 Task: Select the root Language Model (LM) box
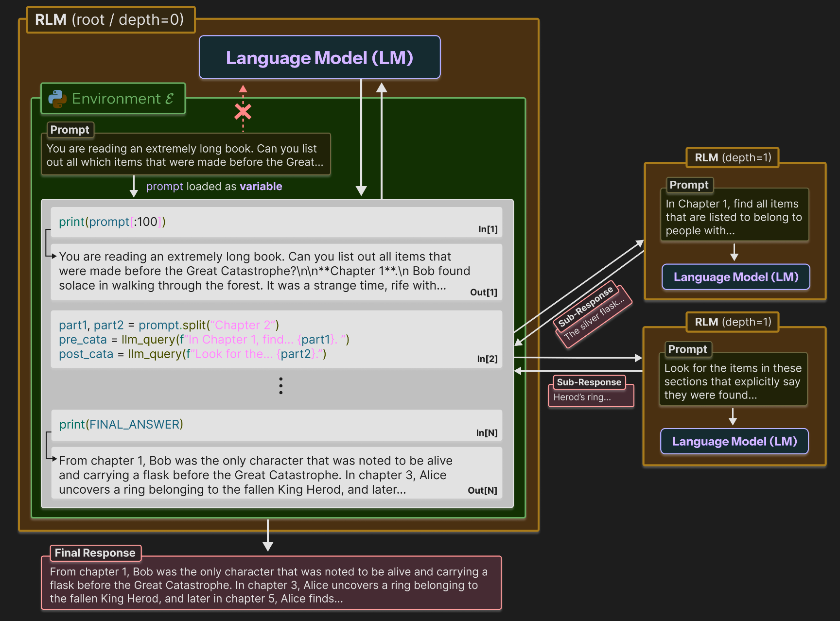pos(319,57)
